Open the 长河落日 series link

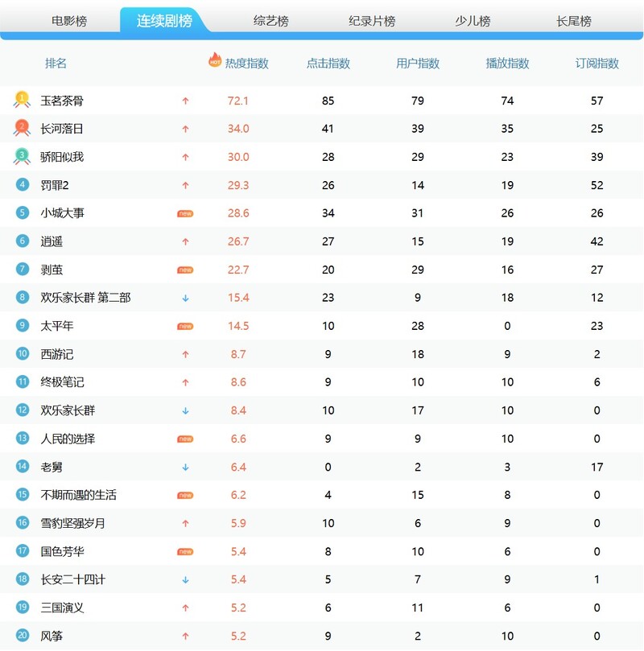click(62, 129)
